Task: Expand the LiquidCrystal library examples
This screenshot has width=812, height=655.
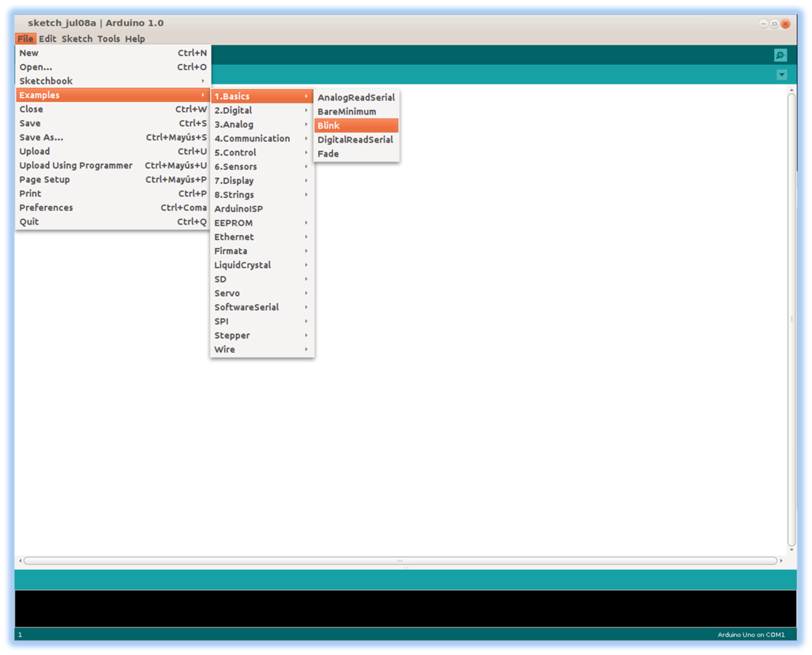Action: [x=262, y=264]
